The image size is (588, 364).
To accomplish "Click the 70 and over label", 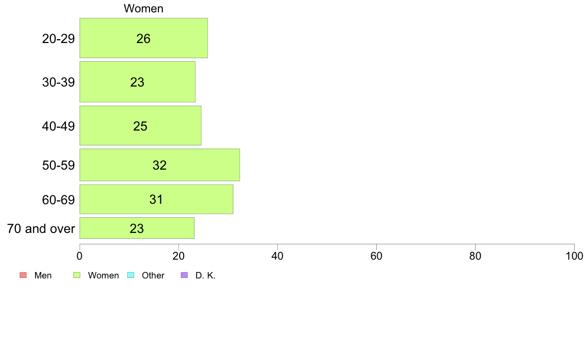I will 41,228.
